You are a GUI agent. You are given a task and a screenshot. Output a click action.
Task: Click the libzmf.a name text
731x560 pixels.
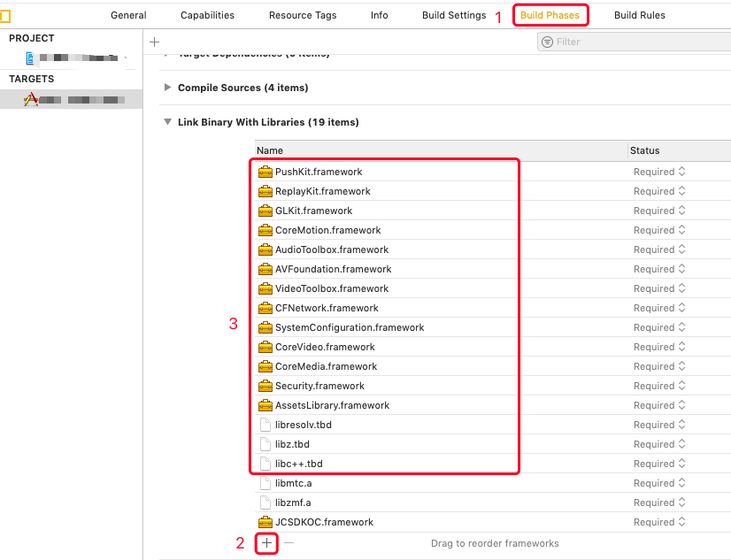[x=293, y=503]
